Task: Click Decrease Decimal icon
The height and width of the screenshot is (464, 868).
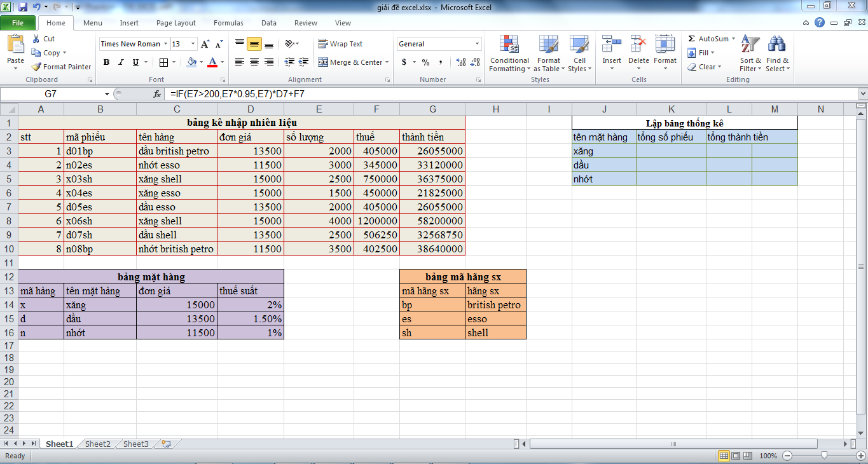Action: tap(476, 62)
